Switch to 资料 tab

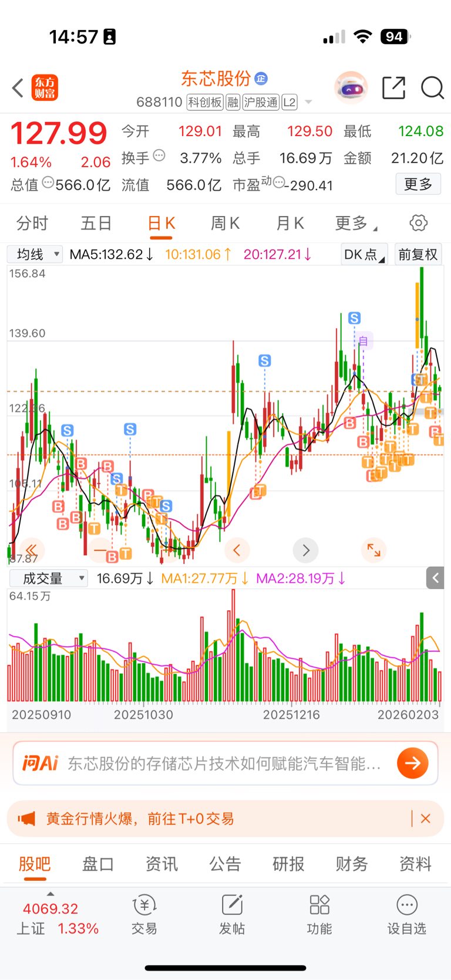[415, 864]
